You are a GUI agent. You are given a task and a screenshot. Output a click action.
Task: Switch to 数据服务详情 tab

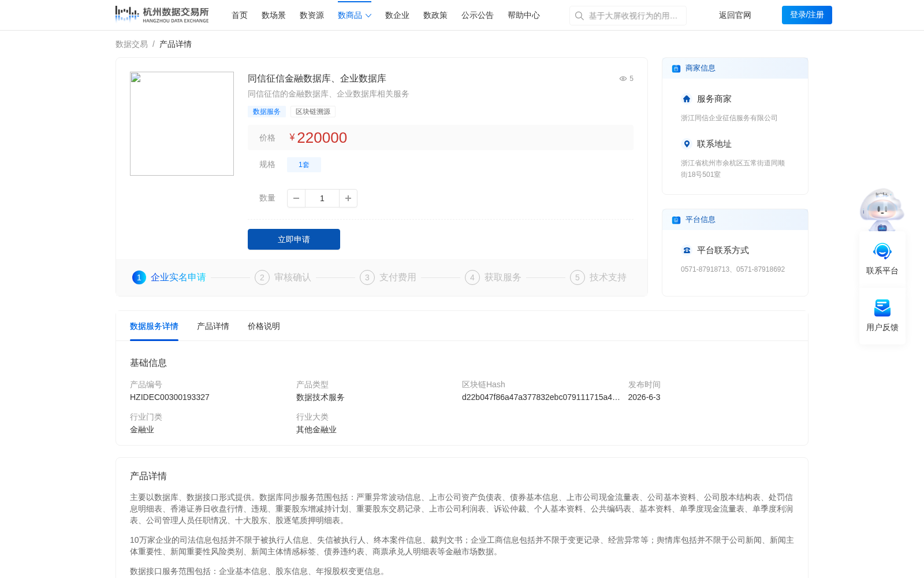point(154,327)
